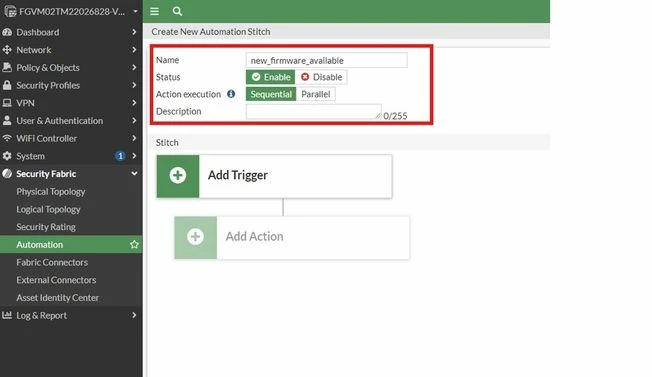Click the WiFi Controller signal icon
The image size is (652, 377).
click(7, 138)
